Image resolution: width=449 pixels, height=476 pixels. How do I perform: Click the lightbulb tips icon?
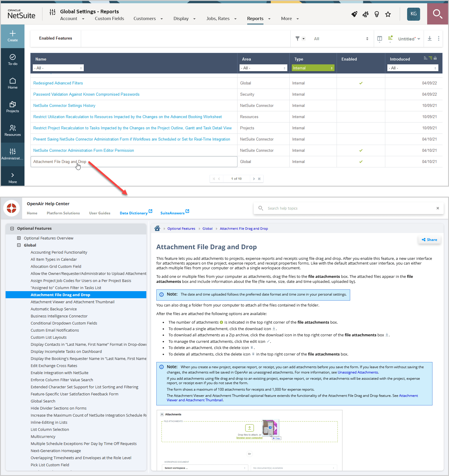coord(377,14)
